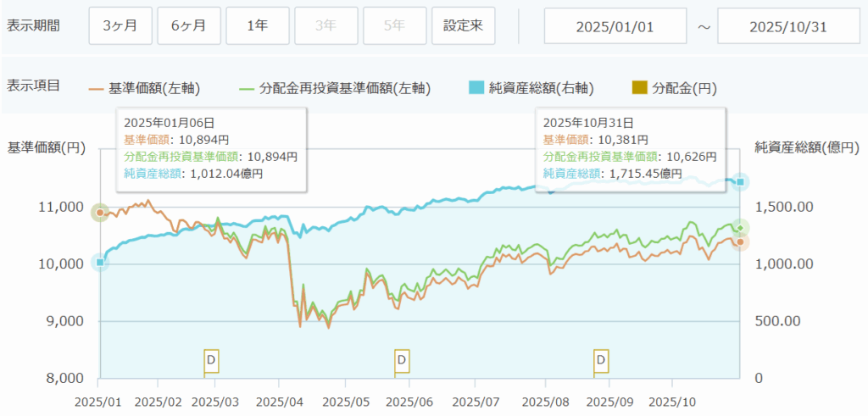Choose the 5年 period button
The image size is (868, 416).
tap(395, 25)
